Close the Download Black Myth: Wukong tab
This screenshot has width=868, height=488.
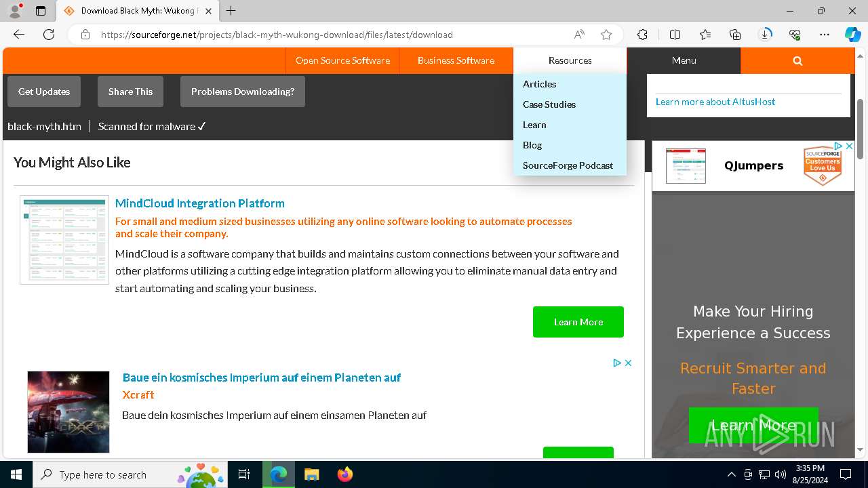point(208,11)
